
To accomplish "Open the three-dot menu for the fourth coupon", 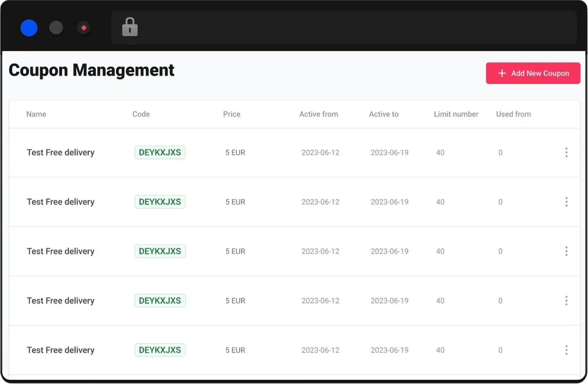I will point(566,301).
